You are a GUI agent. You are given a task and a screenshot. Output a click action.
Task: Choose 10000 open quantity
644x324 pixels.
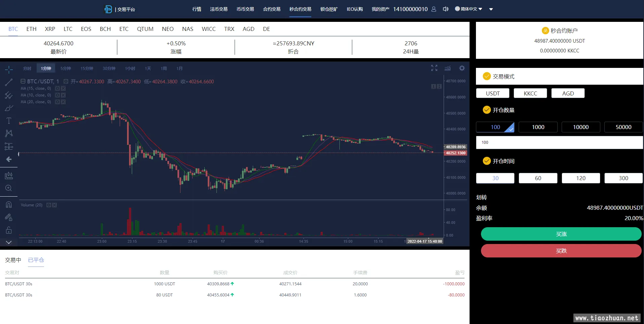tap(581, 127)
